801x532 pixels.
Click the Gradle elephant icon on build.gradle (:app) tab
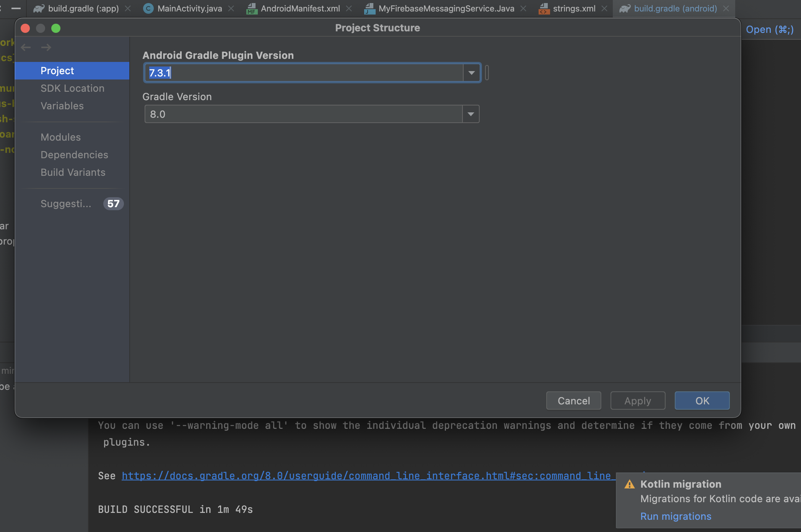39,8
